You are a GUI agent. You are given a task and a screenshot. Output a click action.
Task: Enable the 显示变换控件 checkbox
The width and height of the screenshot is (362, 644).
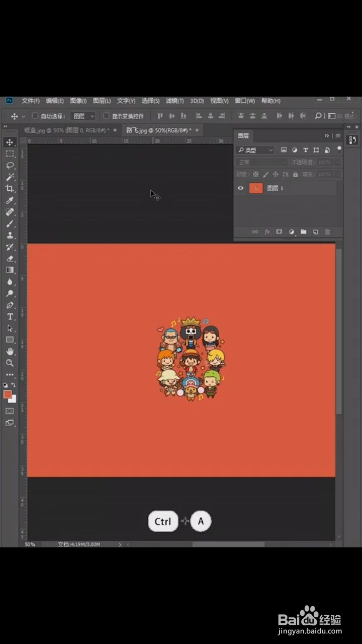106,116
